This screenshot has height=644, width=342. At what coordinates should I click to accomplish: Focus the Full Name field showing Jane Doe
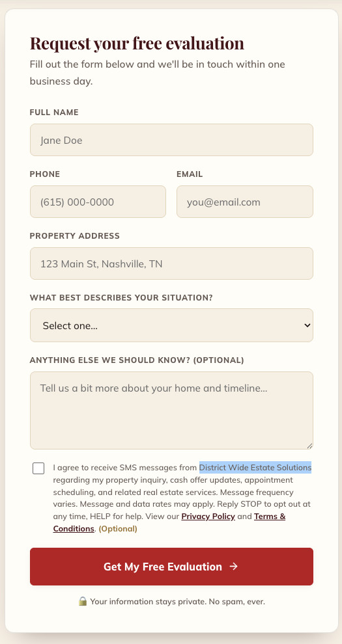coord(171,140)
